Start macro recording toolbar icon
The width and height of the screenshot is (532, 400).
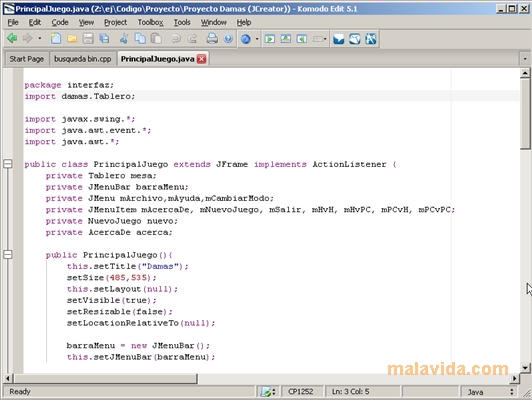[270, 39]
